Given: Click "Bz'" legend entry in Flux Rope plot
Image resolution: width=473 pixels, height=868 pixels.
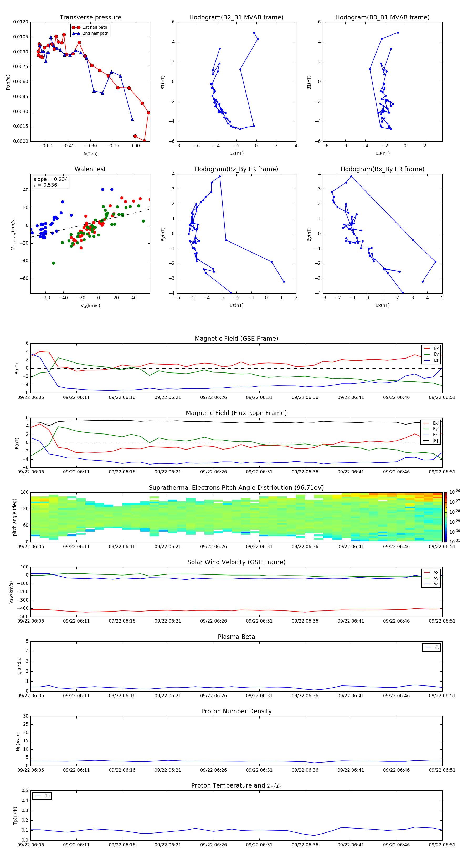Looking at the screenshot, I should click(x=431, y=435).
